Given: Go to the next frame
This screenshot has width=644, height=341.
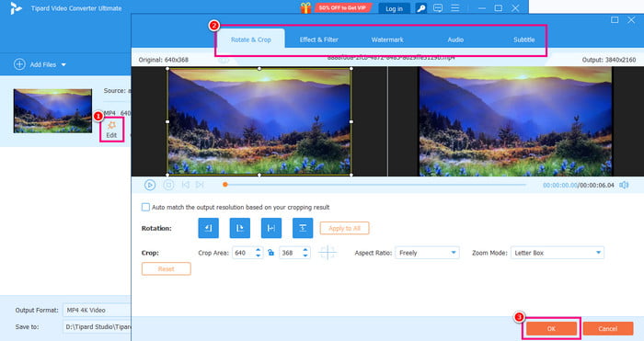Looking at the screenshot, I should pyautogui.click(x=200, y=185).
